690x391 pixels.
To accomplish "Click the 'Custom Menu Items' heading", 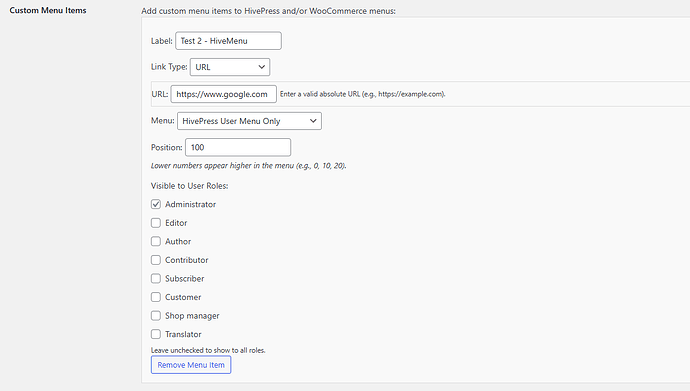I will 48,10.
